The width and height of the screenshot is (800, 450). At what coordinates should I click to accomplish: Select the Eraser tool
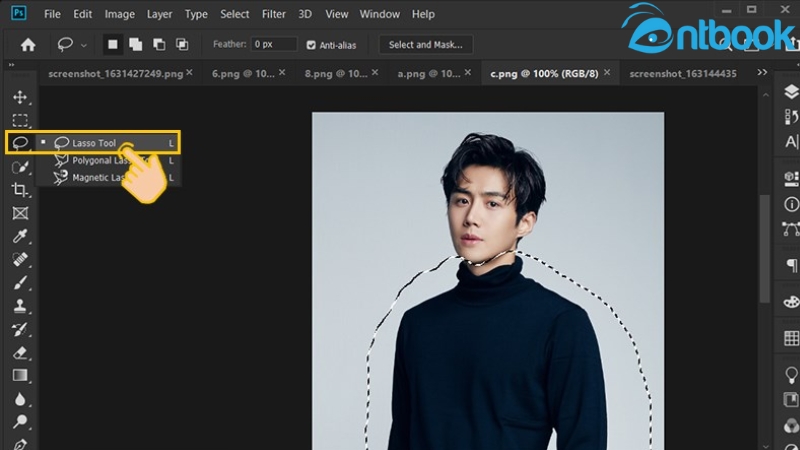click(x=20, y=352)
